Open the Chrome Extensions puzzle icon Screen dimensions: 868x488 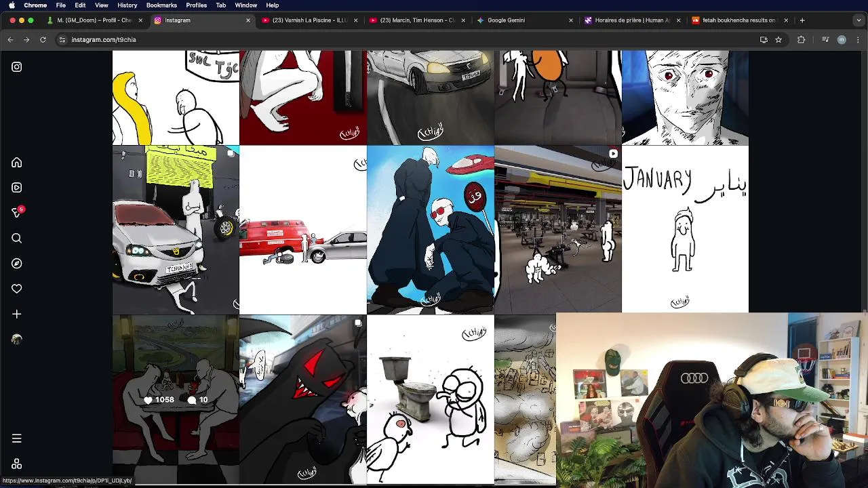coord(801,40)
